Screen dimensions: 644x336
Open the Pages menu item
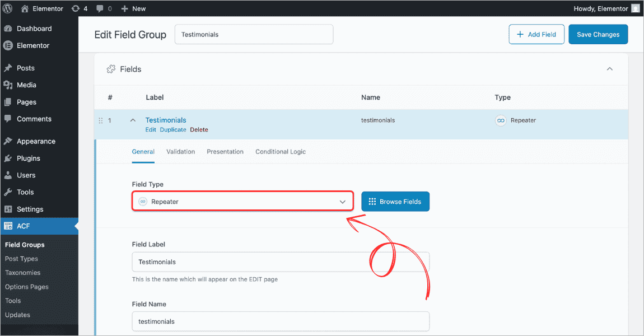coord(39,102)
